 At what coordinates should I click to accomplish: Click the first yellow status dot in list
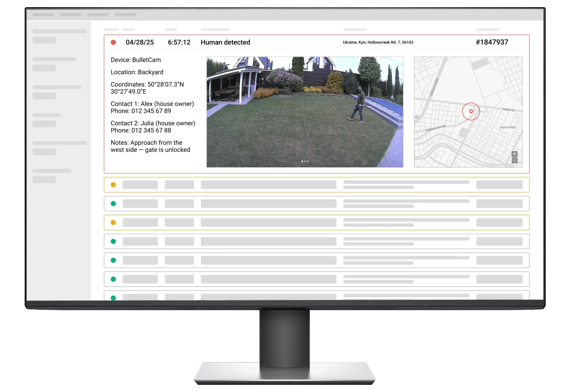pyautogui.click(x=113, y=185)
